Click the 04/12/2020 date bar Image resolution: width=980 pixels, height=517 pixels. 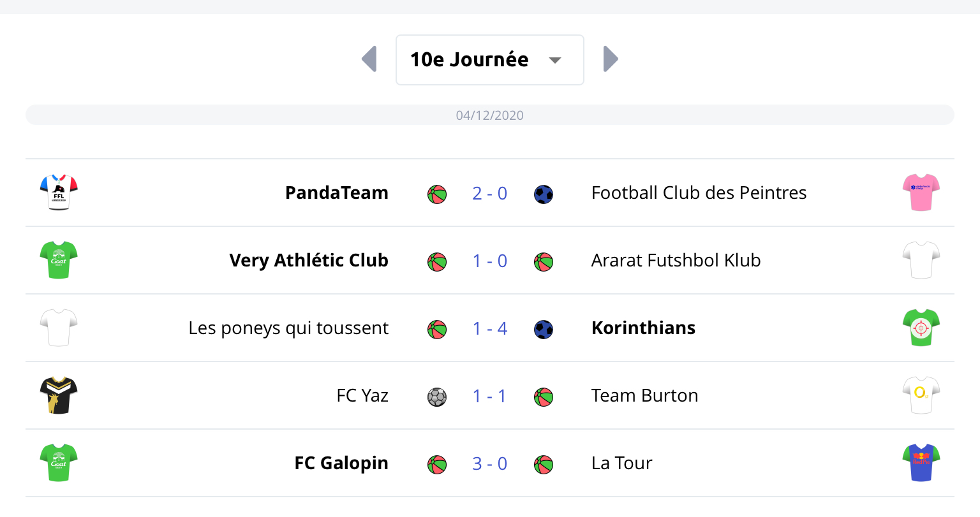489,115
